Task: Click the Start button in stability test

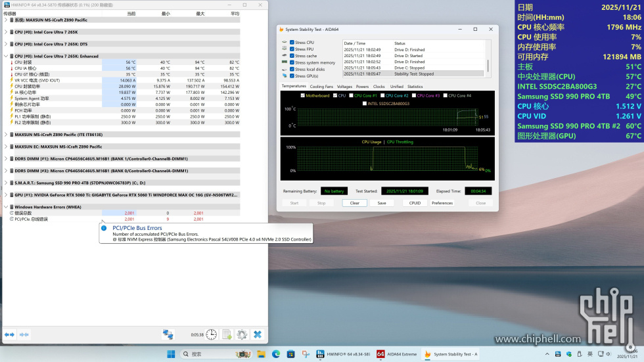Action: coord(294,203)
